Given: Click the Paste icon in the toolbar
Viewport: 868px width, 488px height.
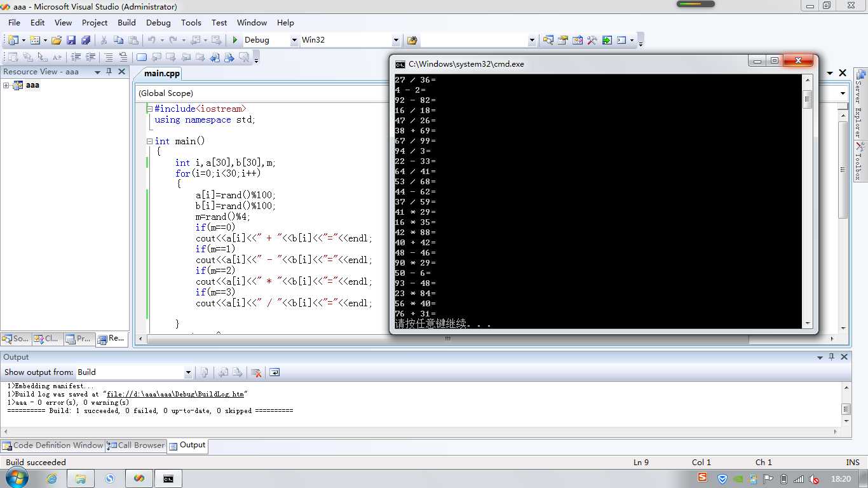Looking at the screenshot, I should click(133, 40).
